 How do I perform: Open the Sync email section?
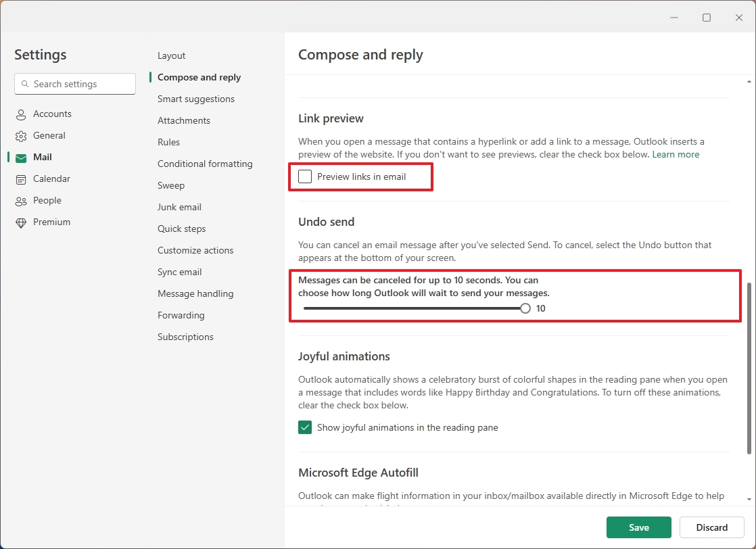(x=179, y=272)
